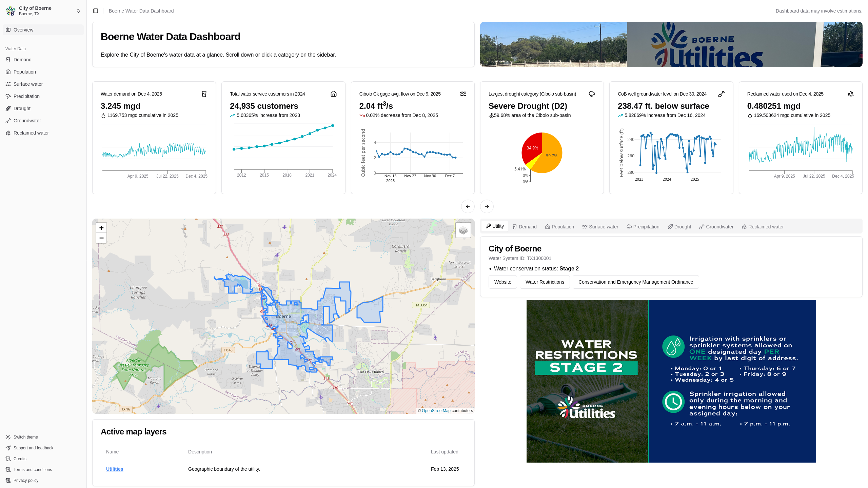Click the trending-up icon beside 5.68365% increase

233,116
